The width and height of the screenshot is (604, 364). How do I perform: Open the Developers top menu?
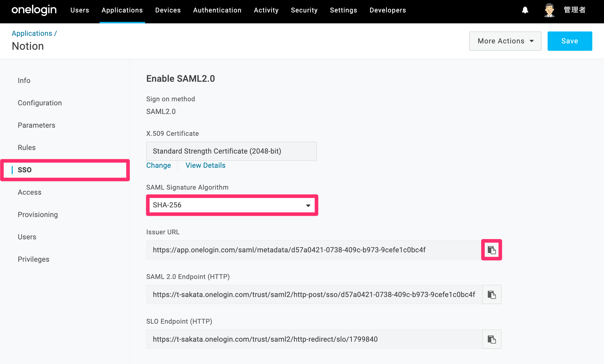(x=388, y=10)
